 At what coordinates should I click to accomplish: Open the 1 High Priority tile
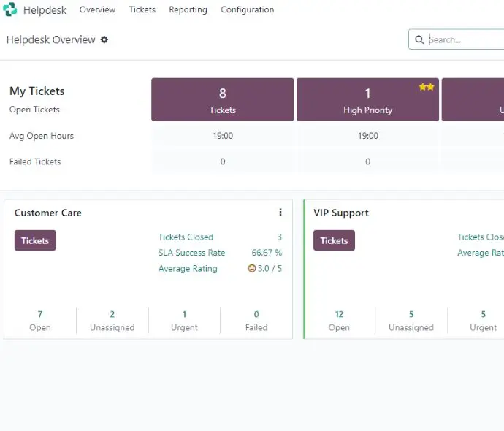367,99
